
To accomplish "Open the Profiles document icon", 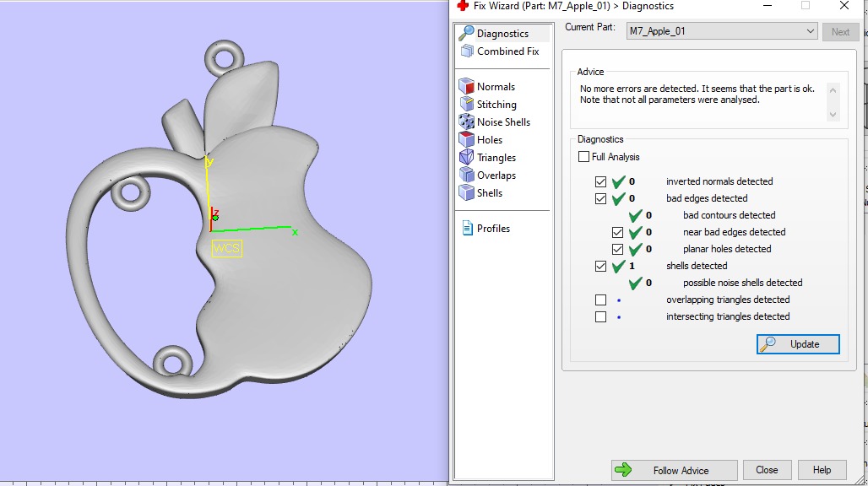I will (467, 228).
